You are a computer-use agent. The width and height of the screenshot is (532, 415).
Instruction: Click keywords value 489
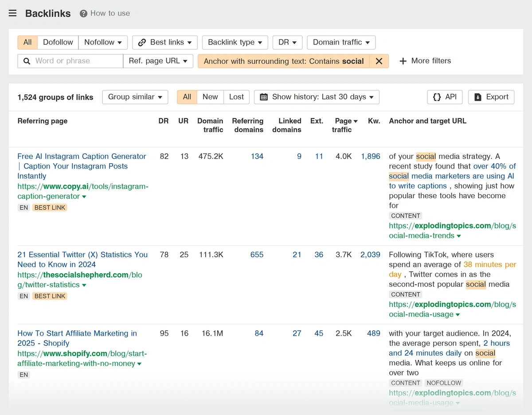[x=374, y=333]
